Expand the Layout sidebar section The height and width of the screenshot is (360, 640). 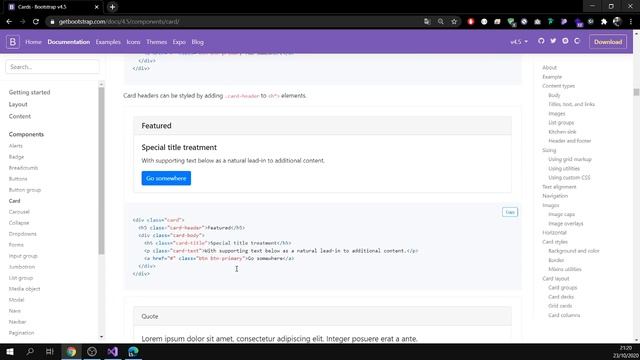click(18, 104)
